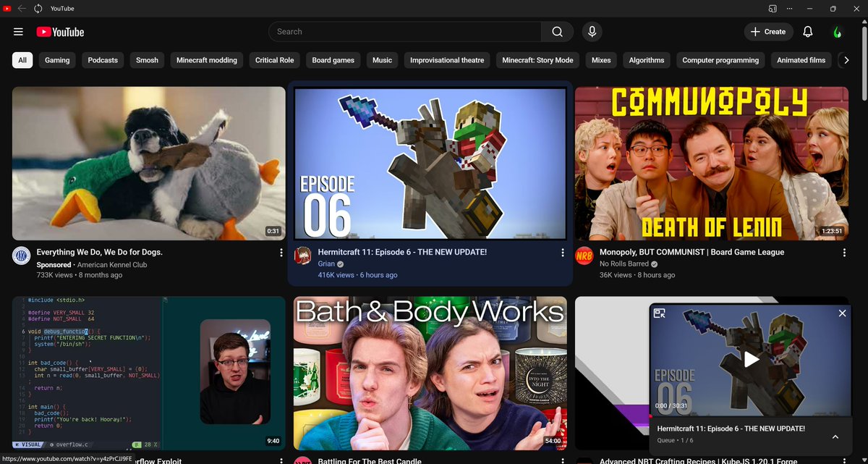Select the Podcasts filter chip
The width and height of the screenshot is (868, 464).
[x=103, y=60]
